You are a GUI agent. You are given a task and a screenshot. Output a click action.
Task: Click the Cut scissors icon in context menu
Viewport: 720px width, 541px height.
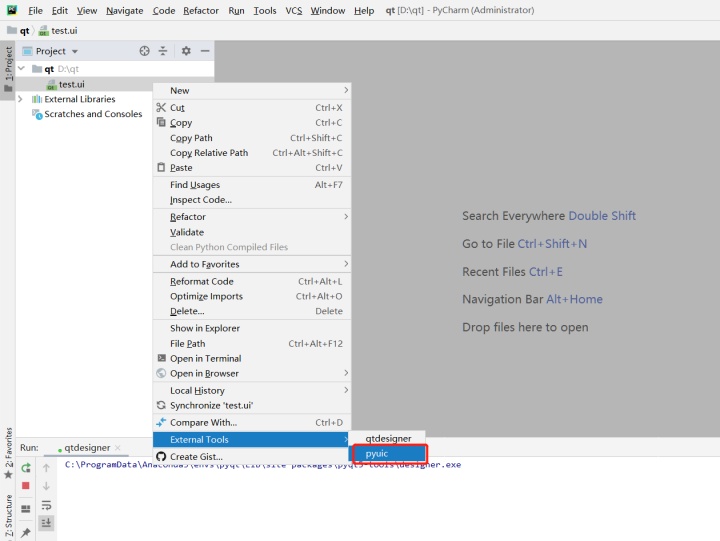click(161, 107)
